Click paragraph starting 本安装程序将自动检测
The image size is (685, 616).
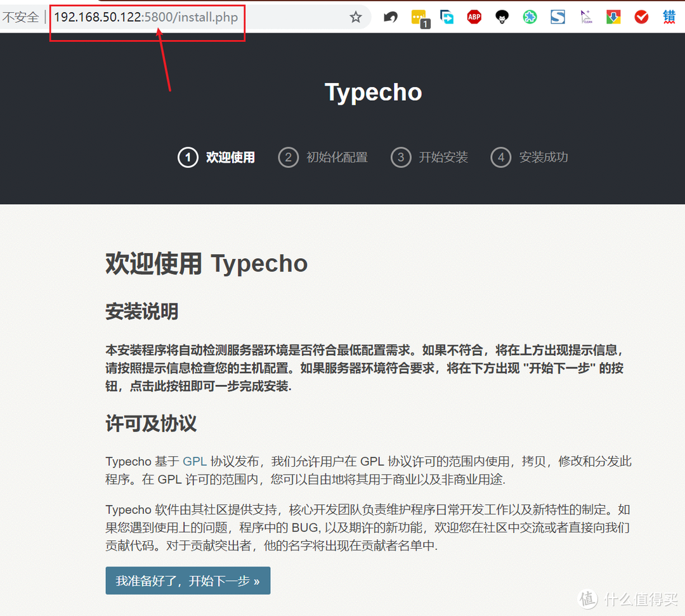365,368
